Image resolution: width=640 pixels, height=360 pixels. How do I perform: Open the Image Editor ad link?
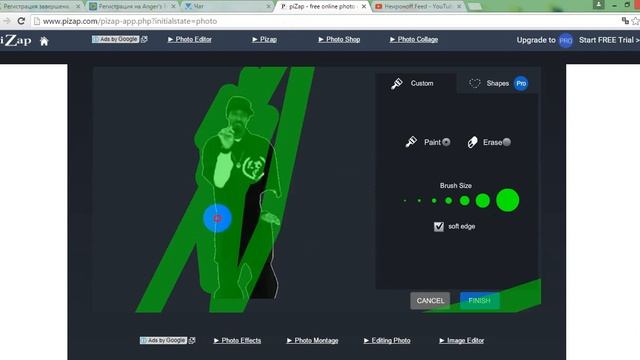[x=462, y=340]
